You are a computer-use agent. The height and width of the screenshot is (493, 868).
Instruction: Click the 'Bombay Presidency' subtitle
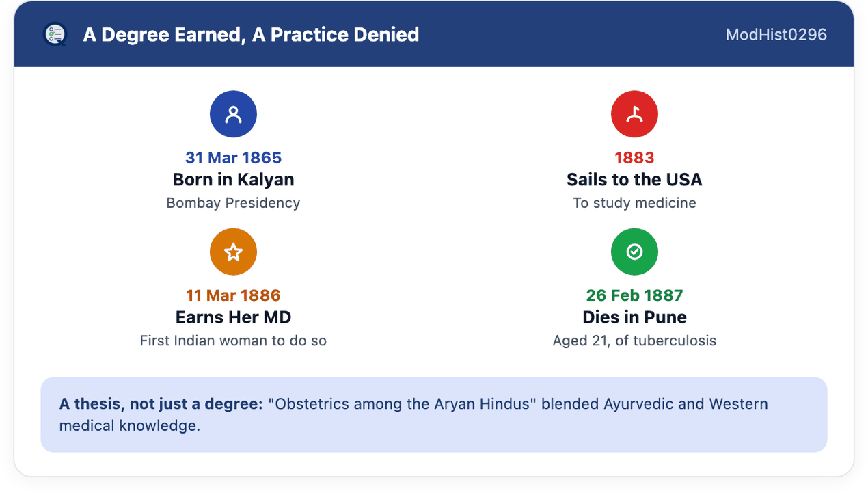pos(233,203)
